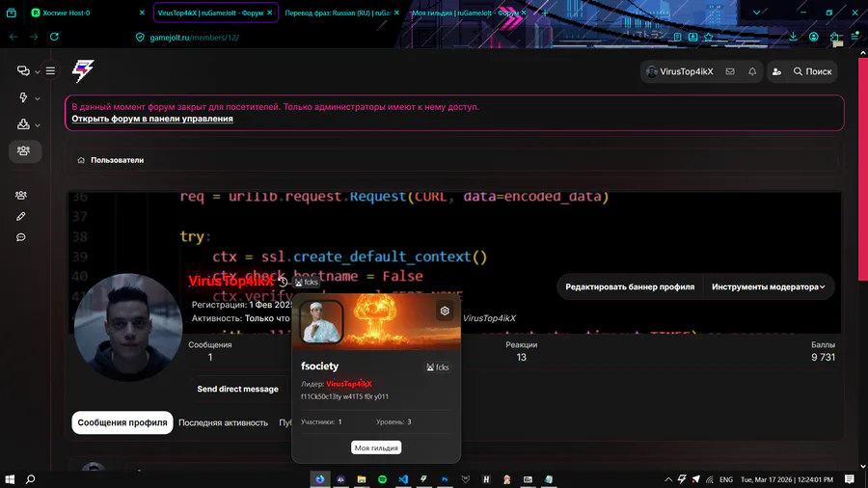Expand the Инструменты модератора dropdown
Screen dimensions: 868x488
click(769, 286)
